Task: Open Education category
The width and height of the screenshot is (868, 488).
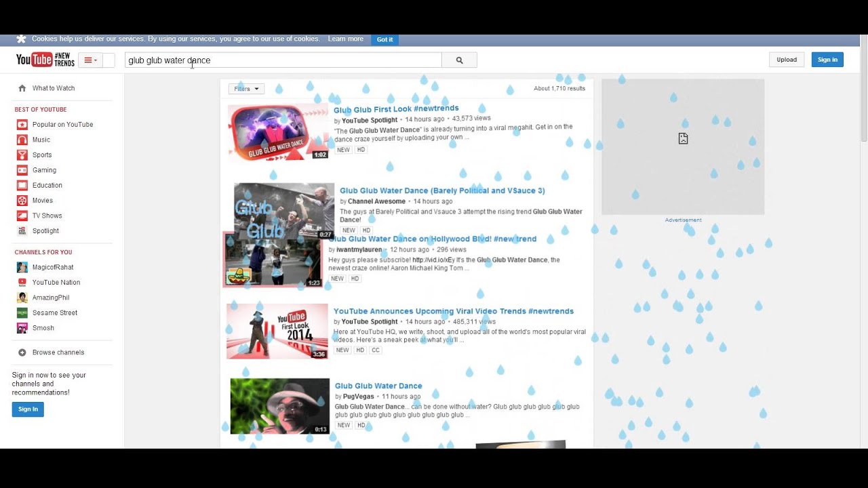Action: [x=47, y=185]
